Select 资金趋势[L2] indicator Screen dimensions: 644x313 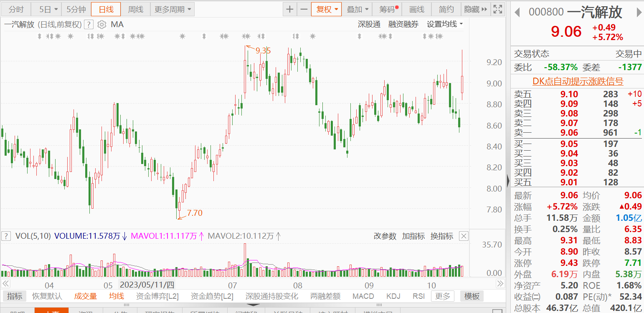[212, 296]
